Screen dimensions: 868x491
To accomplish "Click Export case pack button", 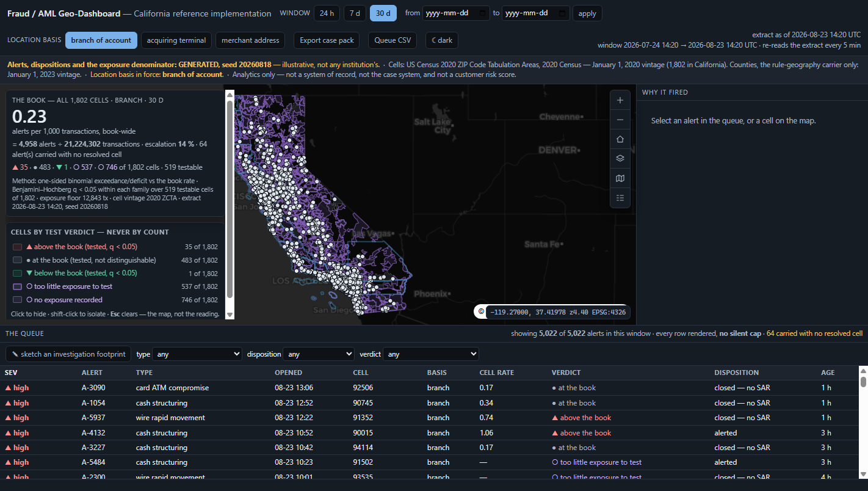I will tap(327, 40).
